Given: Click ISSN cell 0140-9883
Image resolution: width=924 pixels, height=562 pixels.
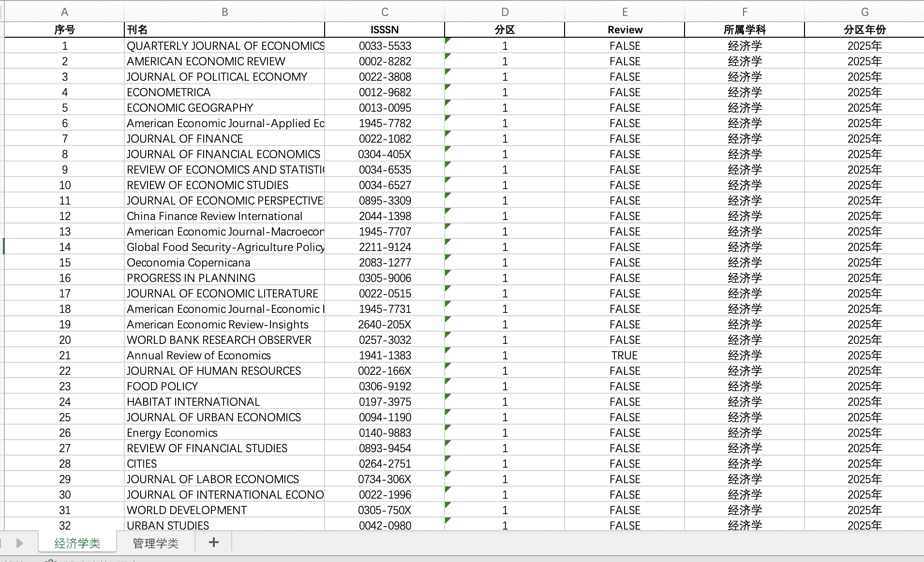Looking at the screenshot, I should 385,432.
